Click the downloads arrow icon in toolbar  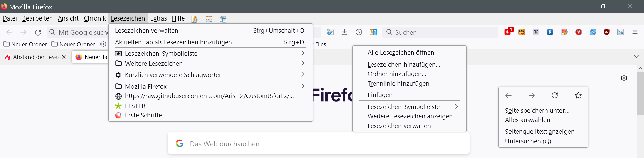(x=344, y=32)
